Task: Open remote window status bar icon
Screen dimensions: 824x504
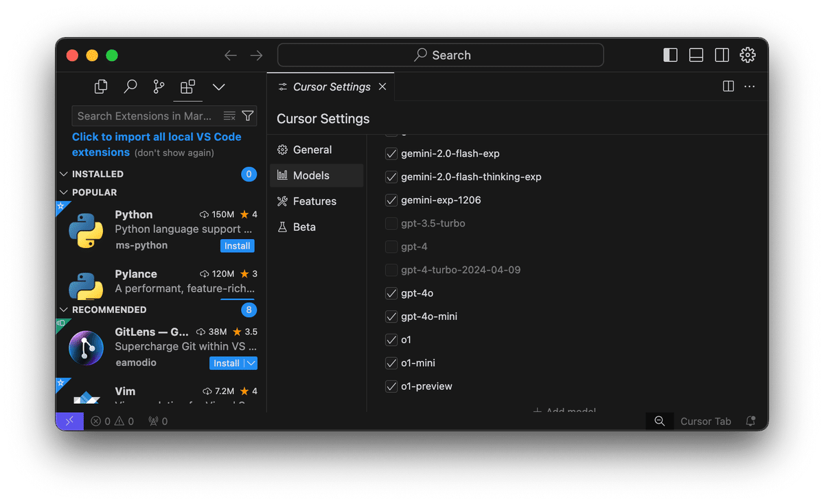Action: point(69,421)
